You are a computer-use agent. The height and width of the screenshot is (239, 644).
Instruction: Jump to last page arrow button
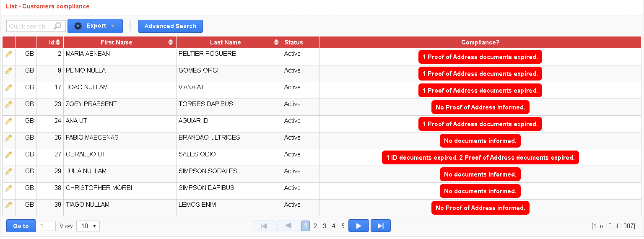pyautogui.click(x=380, y=226)
